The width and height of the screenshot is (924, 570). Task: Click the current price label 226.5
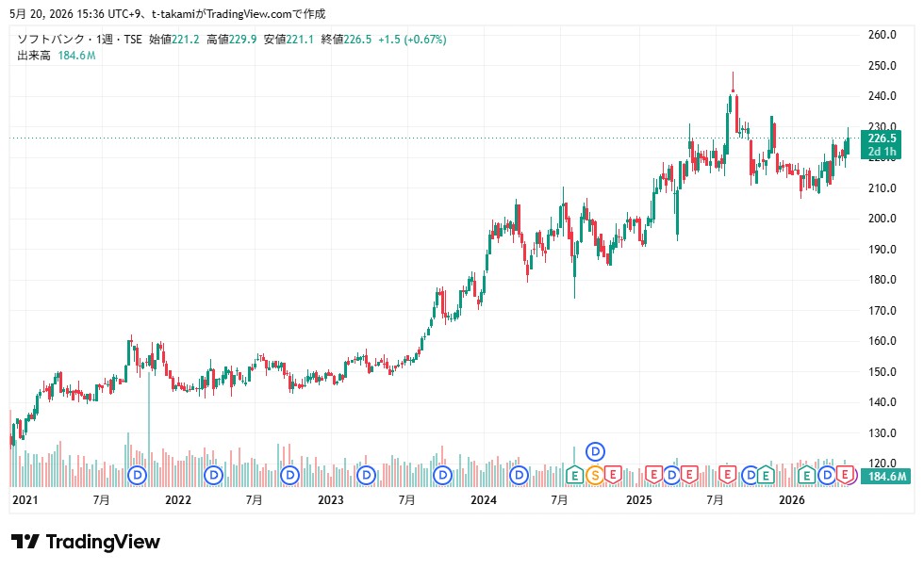882,138
